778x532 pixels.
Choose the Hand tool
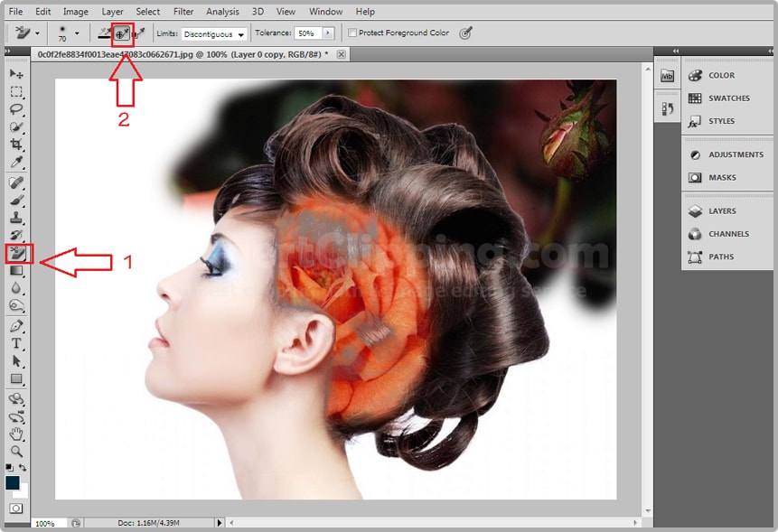16,434
